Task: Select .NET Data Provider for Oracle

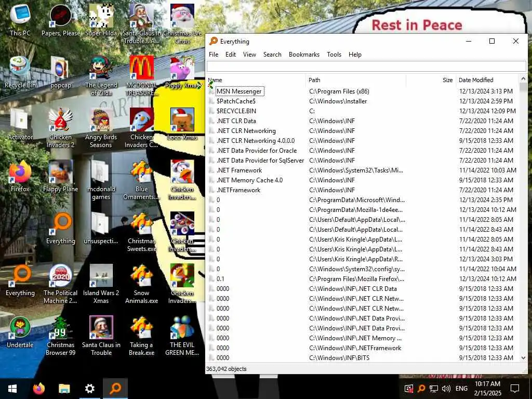Action: click(x=362, y=150)
